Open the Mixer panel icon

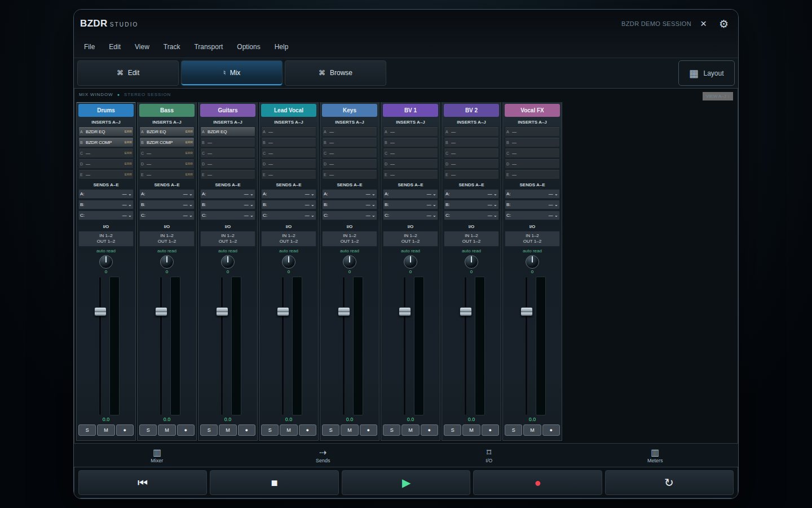click(157, 456)
